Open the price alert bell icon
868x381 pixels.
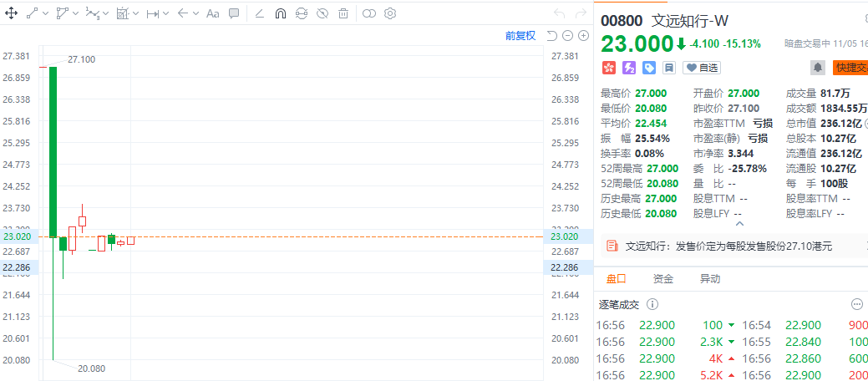[818, 68]
